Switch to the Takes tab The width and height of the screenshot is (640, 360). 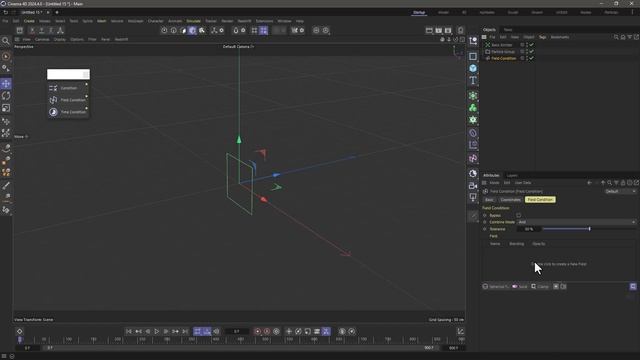click(x=508, y=30)
